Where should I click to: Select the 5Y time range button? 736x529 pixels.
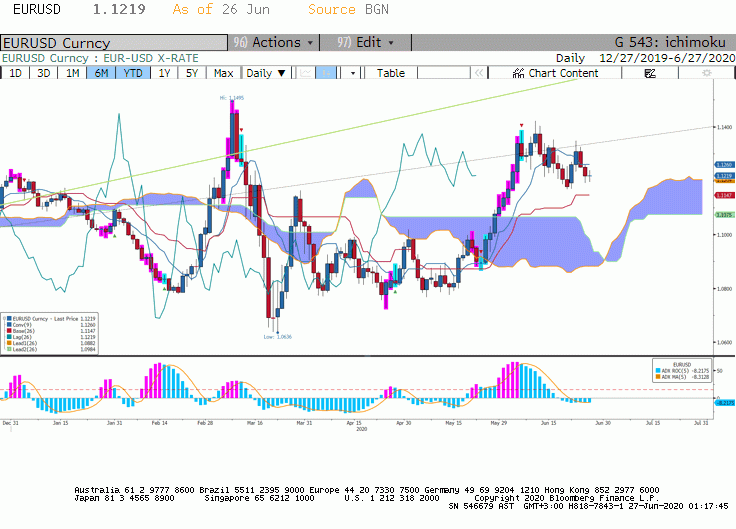pos(192,73)
